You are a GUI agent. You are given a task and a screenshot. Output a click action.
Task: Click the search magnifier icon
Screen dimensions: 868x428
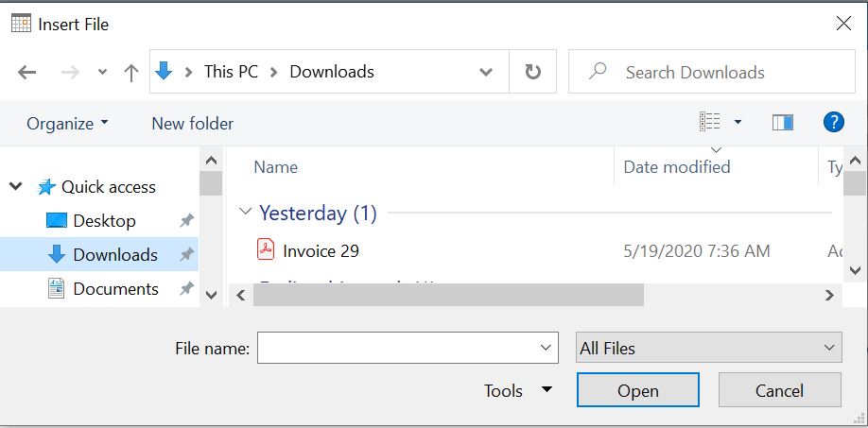(x=598, y=72)
